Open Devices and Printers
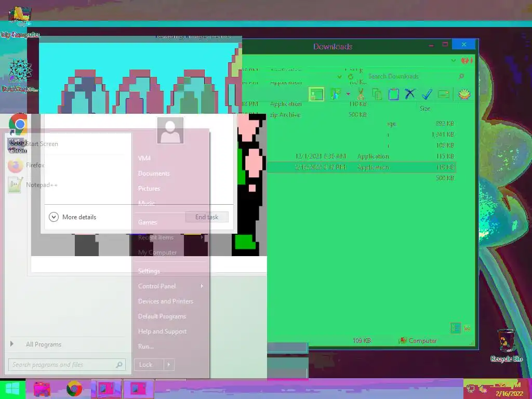Screen dimensions: 532x399 [x=166, y=301]
